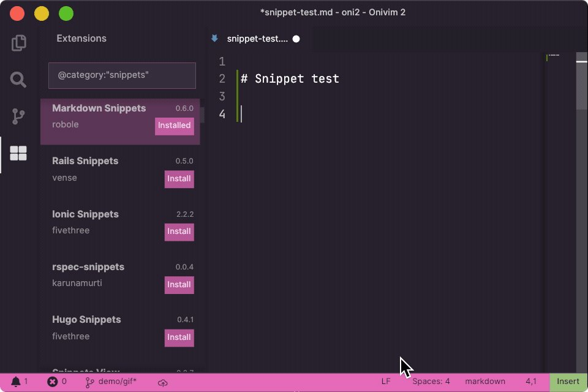Select the rspec-snippets extension title

point(88,267)
